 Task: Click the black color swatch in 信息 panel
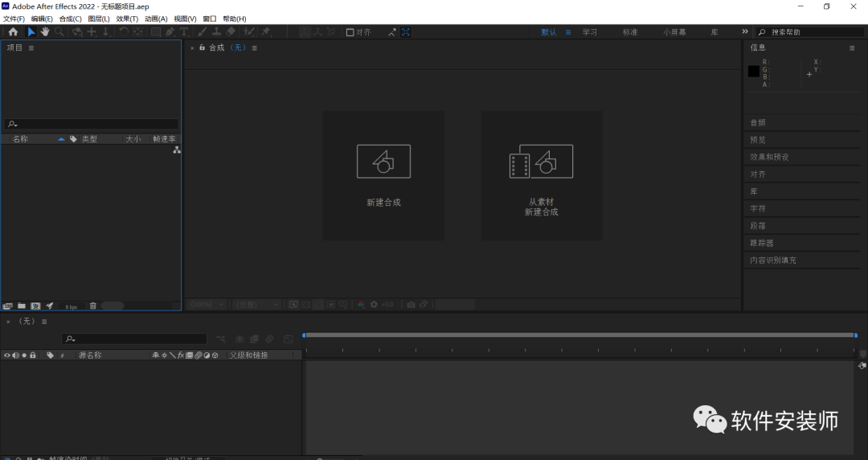(x=753, y=71)
